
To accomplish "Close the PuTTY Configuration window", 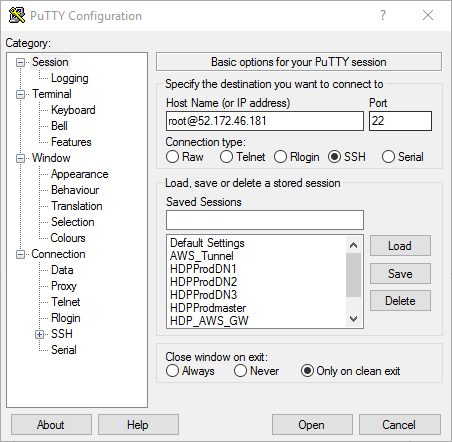I will (428, 15).
